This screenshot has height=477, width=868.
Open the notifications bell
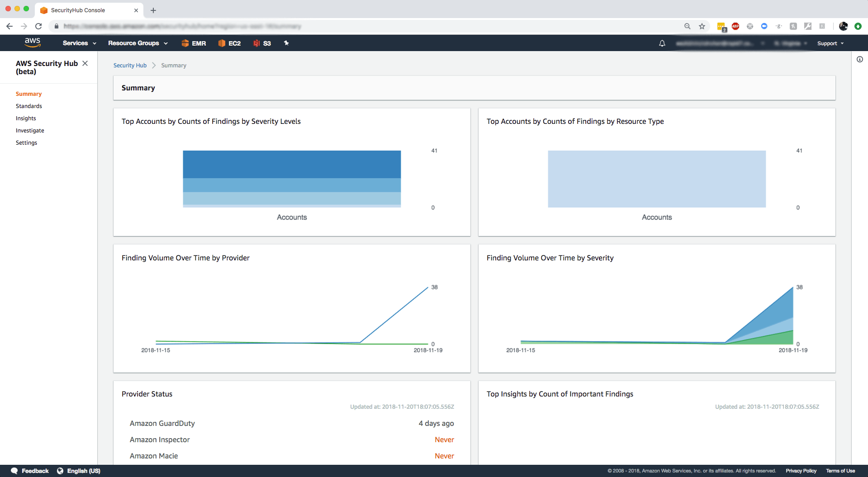coord(662,43)
